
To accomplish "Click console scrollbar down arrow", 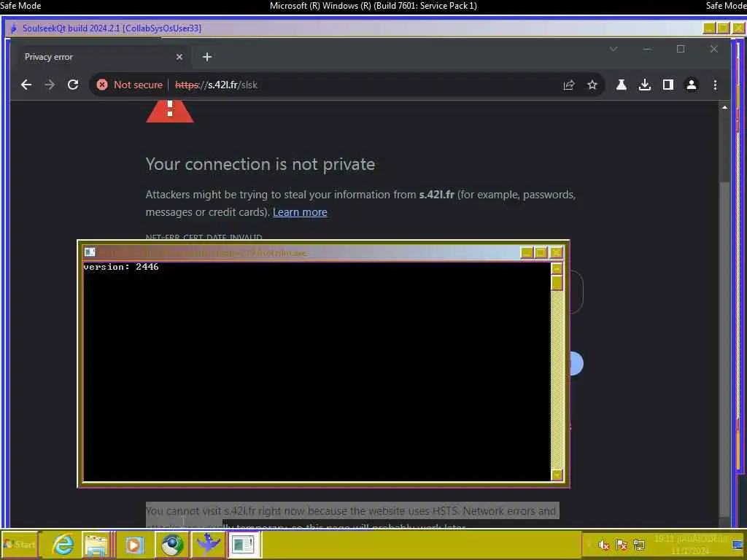I will [557, 475].
